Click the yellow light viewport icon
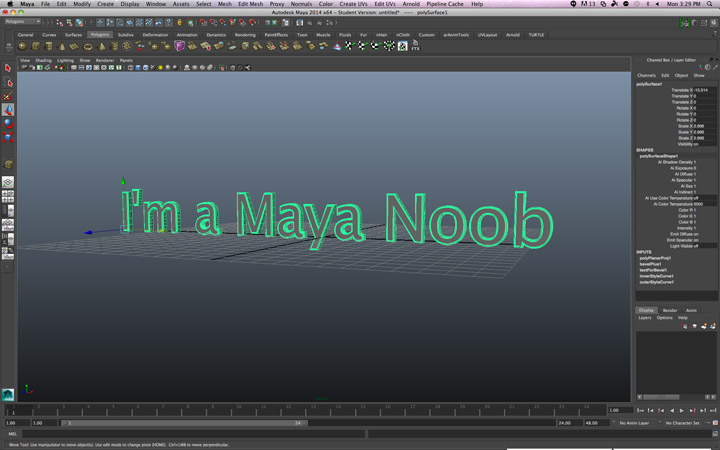The height and width of the screenshot is (450, 720). (160, 68)
